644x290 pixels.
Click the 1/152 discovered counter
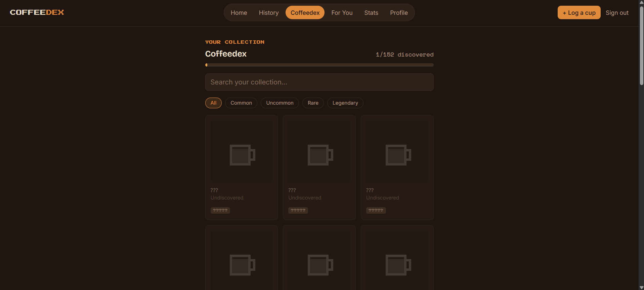click(404, 55)
